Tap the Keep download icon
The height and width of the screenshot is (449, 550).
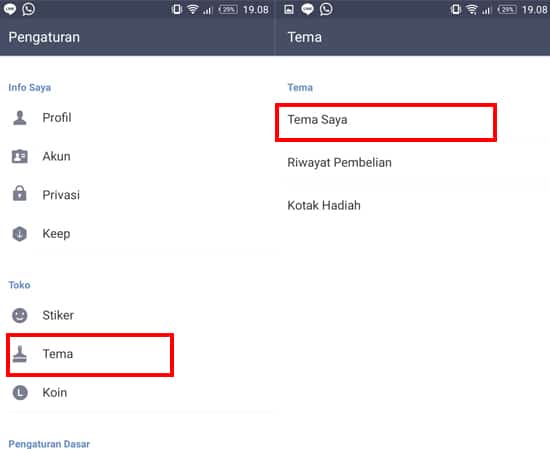point(20,234)
